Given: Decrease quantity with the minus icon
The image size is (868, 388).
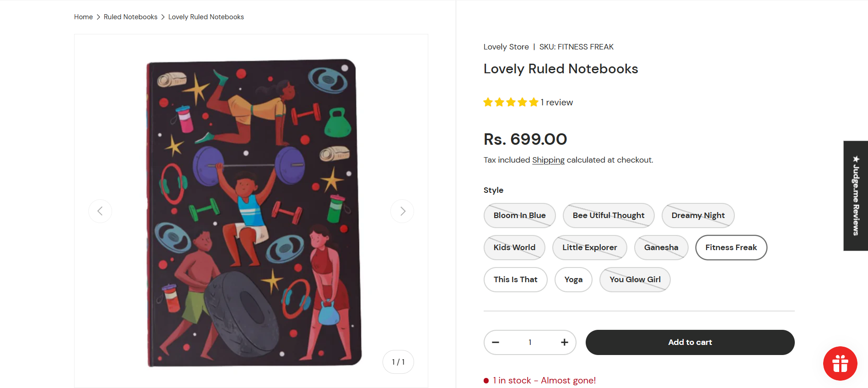Looking at the screenshot, I should click(x=496, y=342).
